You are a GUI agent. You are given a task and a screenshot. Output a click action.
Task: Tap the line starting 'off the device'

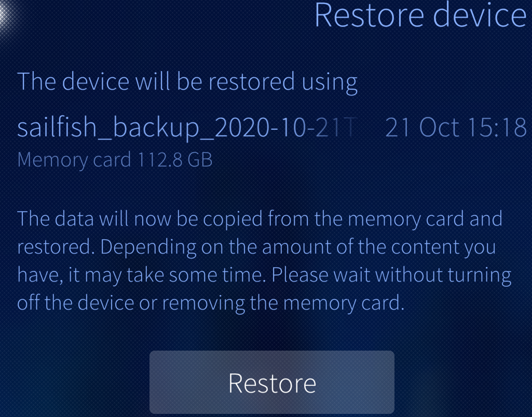pos(210,302)
